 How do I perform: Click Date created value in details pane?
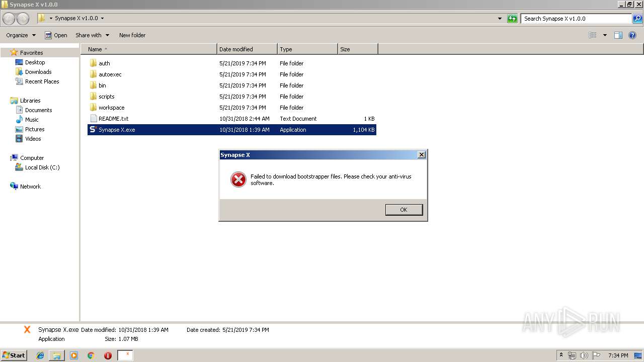tap(246, 330)
